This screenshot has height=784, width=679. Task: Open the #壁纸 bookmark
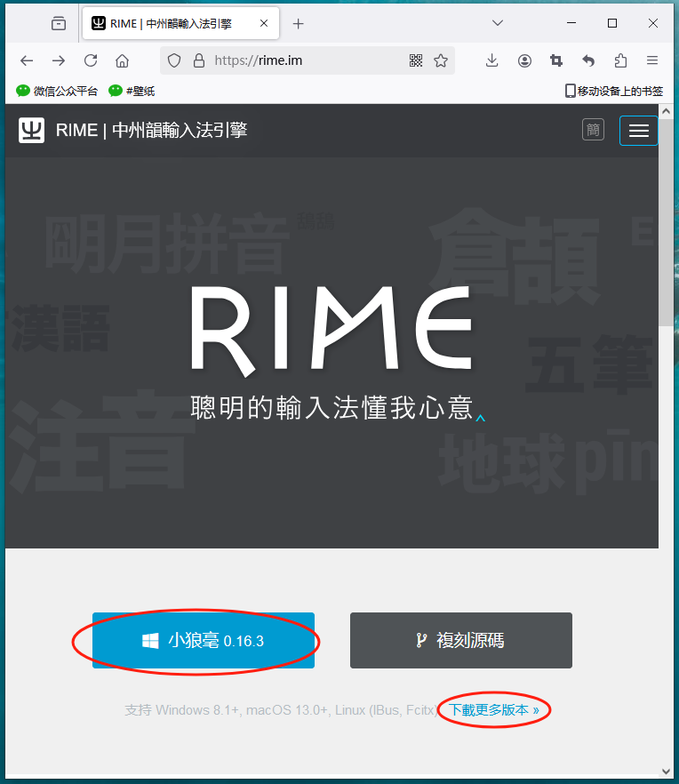[132, 91]
